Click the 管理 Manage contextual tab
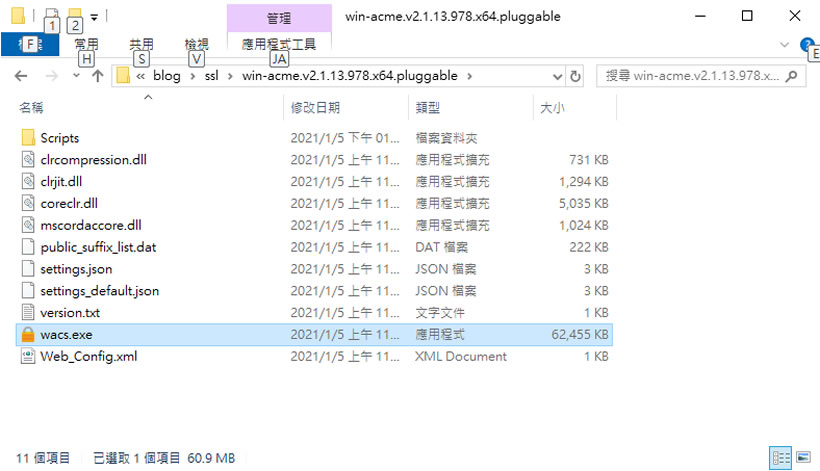The height and width of the screenshot is (471, 820). pyautogui.click(x=279, y=18)
